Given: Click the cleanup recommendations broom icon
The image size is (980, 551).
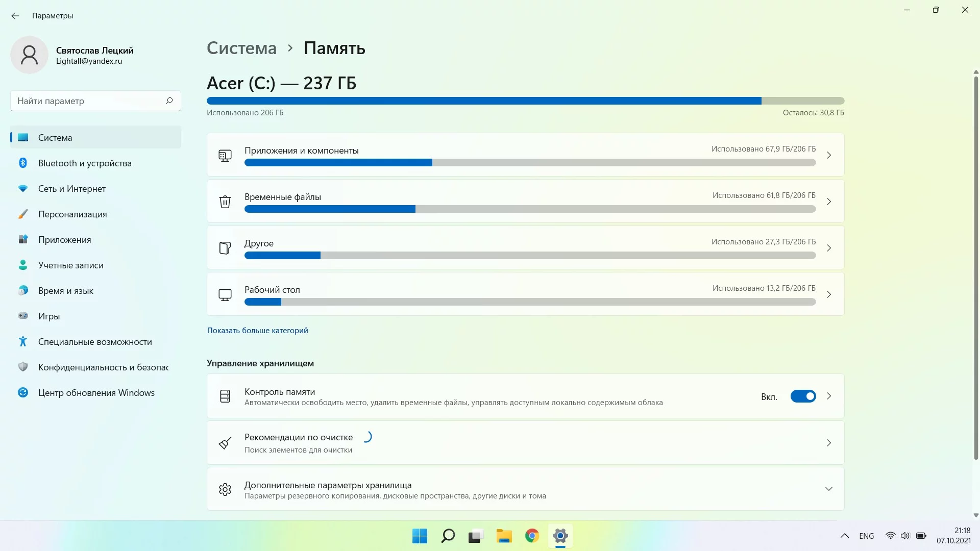Looking at the screenshot, I should [225, 443].
